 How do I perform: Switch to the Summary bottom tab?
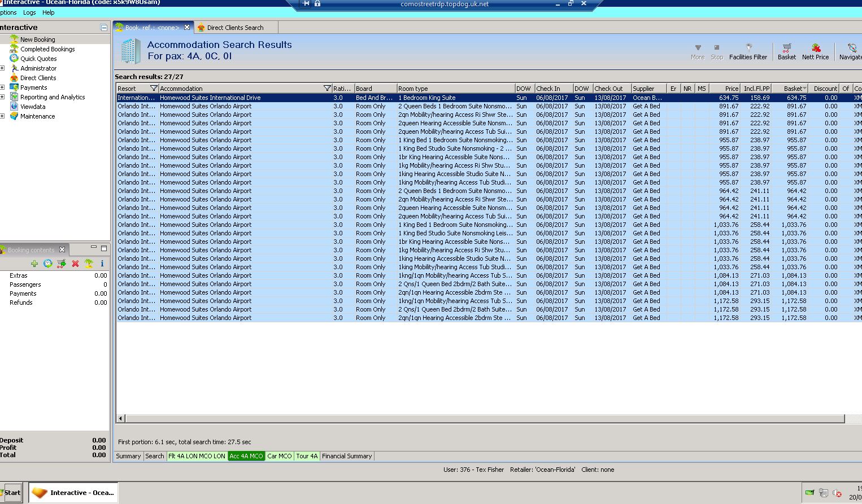(x=128, y=456)
